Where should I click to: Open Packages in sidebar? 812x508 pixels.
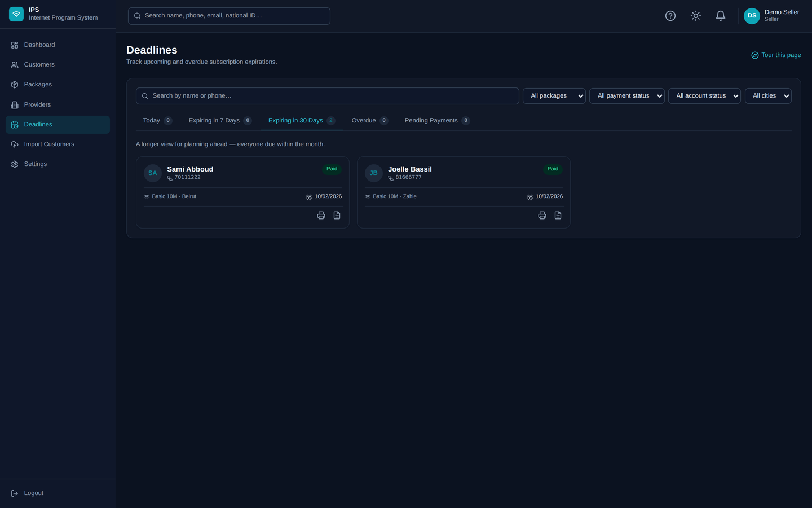click(x=58, y=85)
